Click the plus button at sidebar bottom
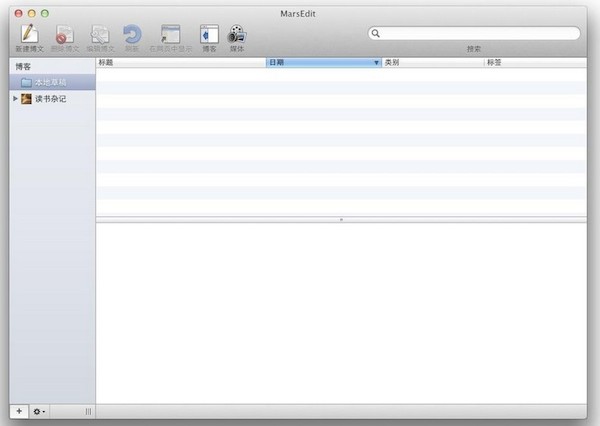The height and width of the screenshot is (426, 600). 19,411
